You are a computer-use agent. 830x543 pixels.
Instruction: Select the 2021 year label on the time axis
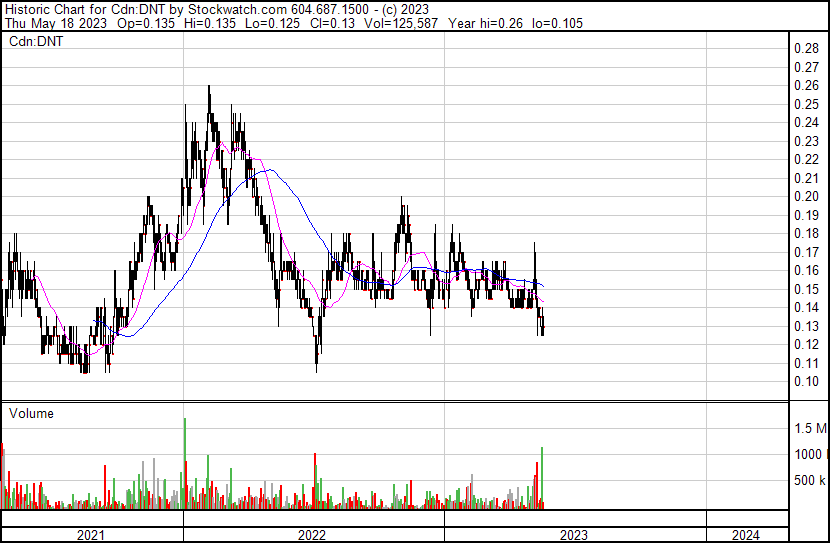[x=92, y=535]
